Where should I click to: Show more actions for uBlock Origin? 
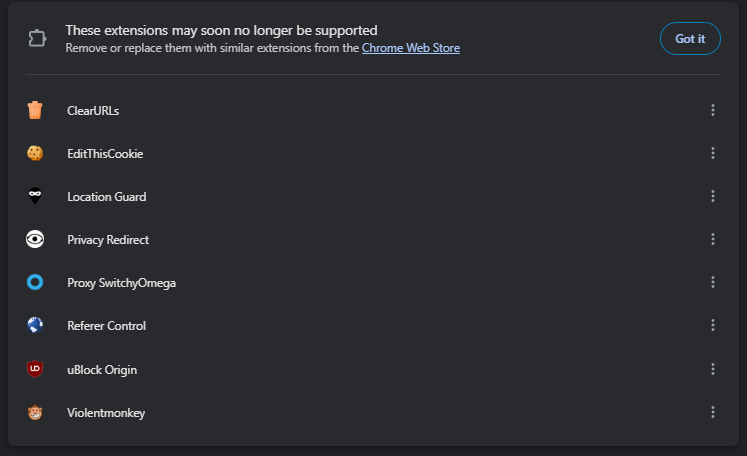click(713, 370)
